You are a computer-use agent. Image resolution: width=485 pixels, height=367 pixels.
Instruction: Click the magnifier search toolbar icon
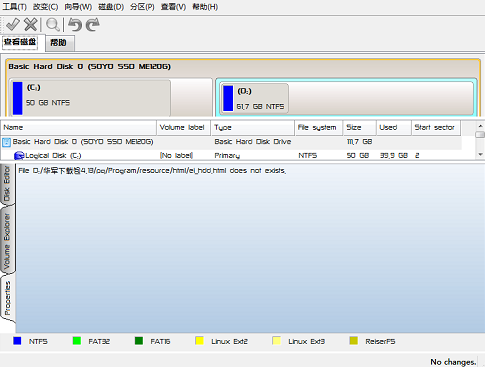click(53, 25)
